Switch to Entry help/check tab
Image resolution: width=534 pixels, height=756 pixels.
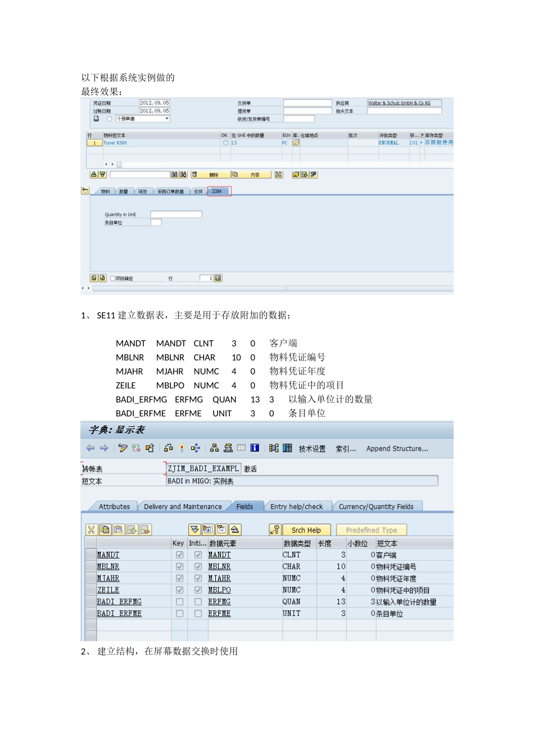(x=297, y=506)
